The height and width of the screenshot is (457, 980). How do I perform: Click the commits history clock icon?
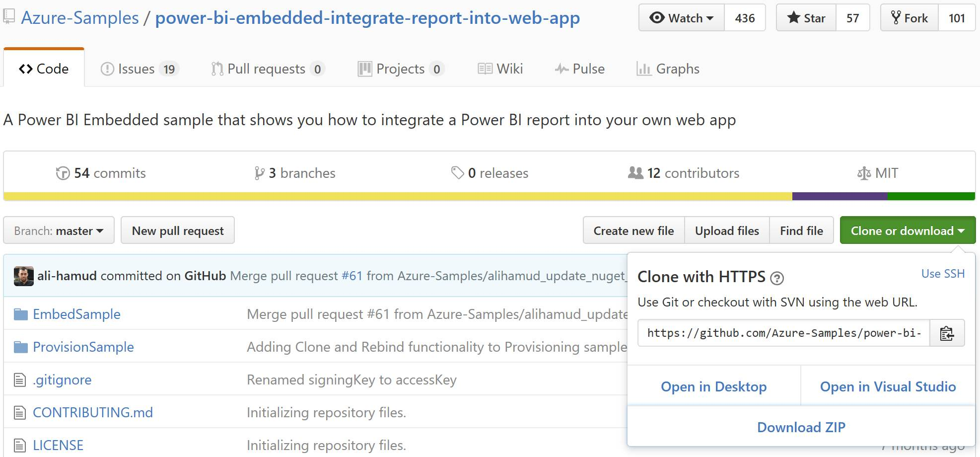[63, 173]
